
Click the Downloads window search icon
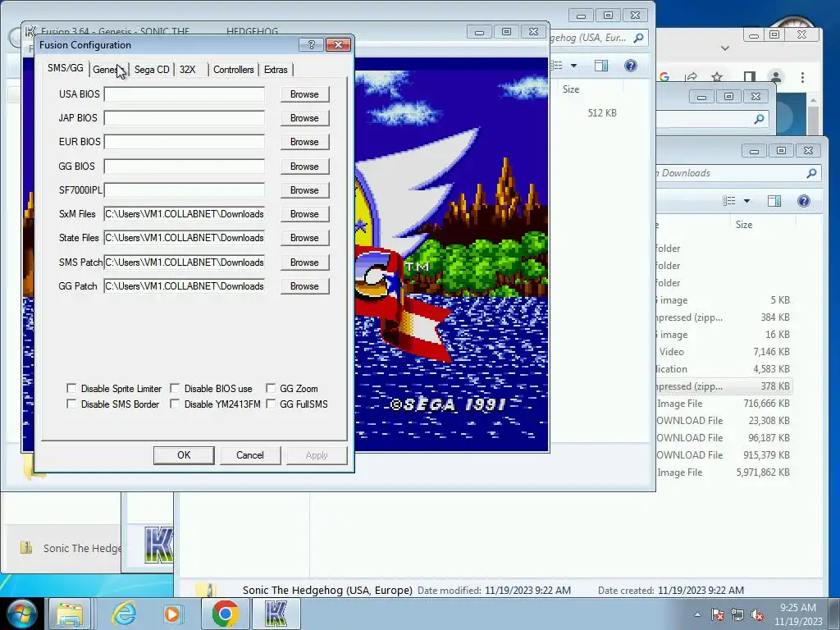[x=811, y=173]
